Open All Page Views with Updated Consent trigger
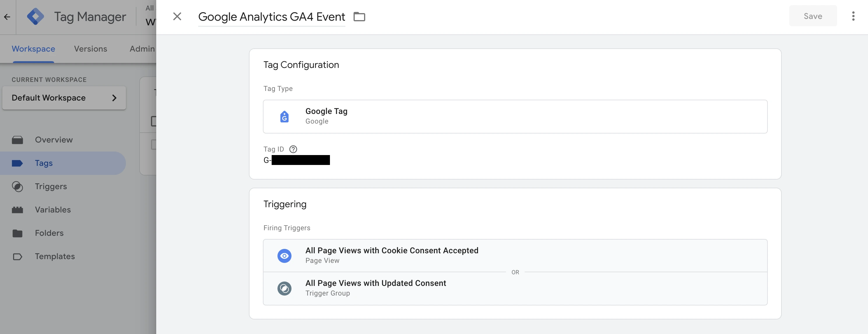868x334 pixels. point(515,289)
